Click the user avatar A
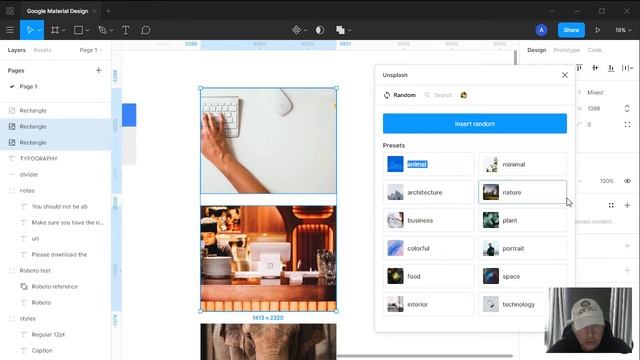 542,30
